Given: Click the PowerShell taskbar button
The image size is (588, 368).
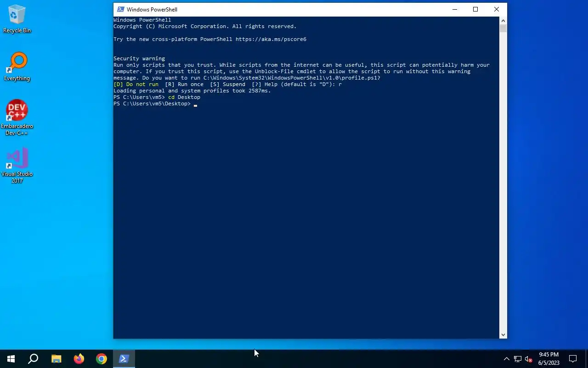Looking at the screenshot, I should 124,359.
